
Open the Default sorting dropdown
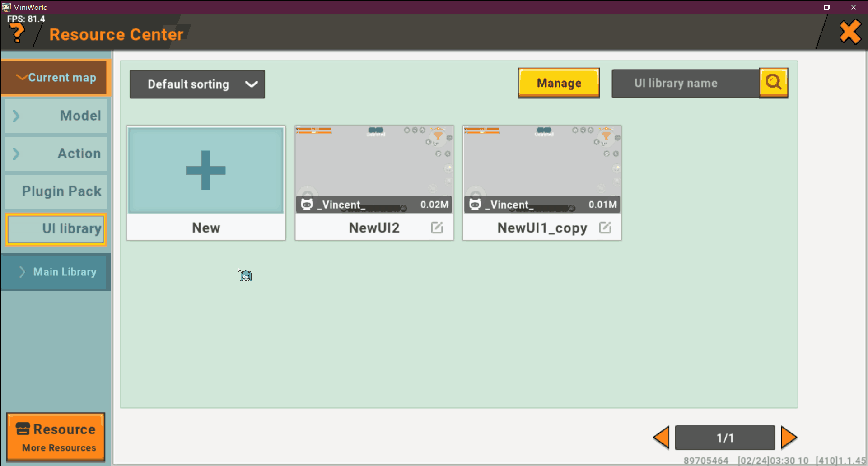(197, 84)
